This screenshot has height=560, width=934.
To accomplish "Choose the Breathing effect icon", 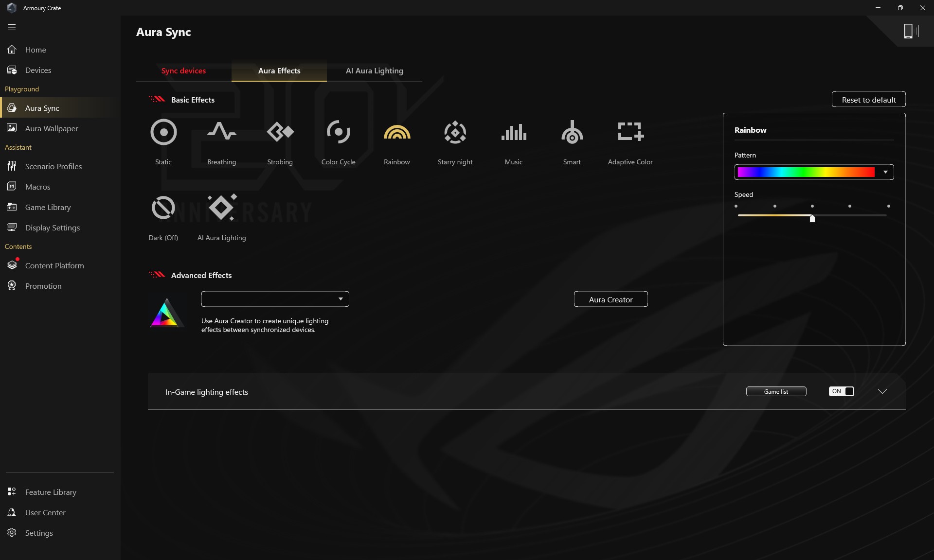I will 222,132.
